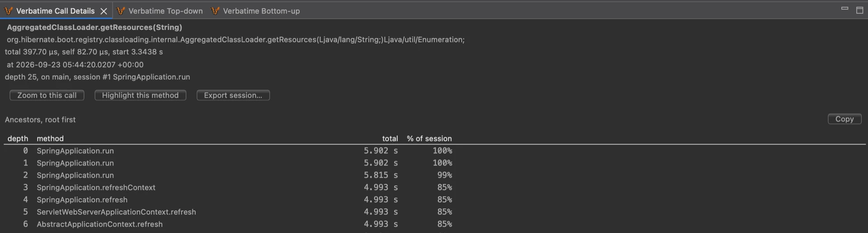Copy the ancestors list
The image size is (868, 233).
point(844,119)
